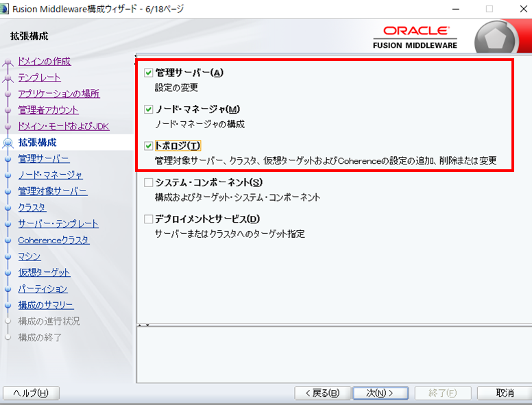This screenshot has width=532, height=405.
Task: Navigate to the 構成のサマリー step
Action: point(46,305)
